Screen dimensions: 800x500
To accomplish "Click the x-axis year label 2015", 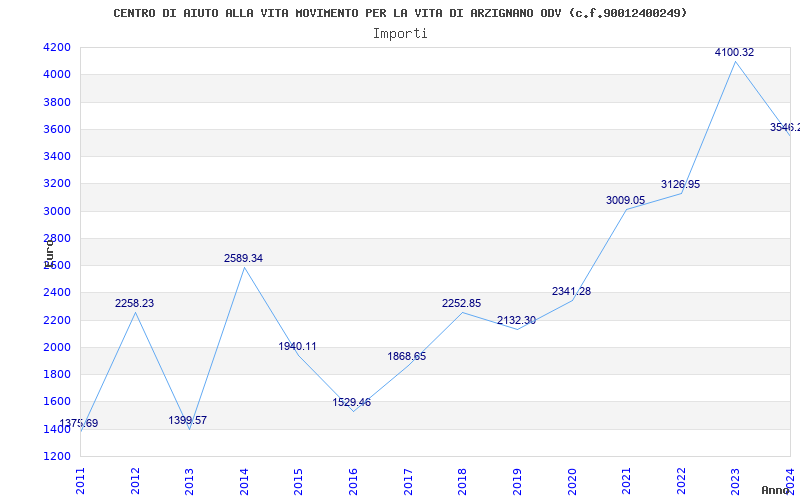I will (x=298, y=481).
